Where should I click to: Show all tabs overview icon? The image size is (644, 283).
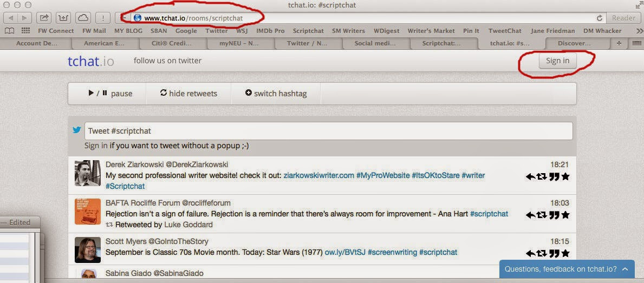(x=636, y=43)
